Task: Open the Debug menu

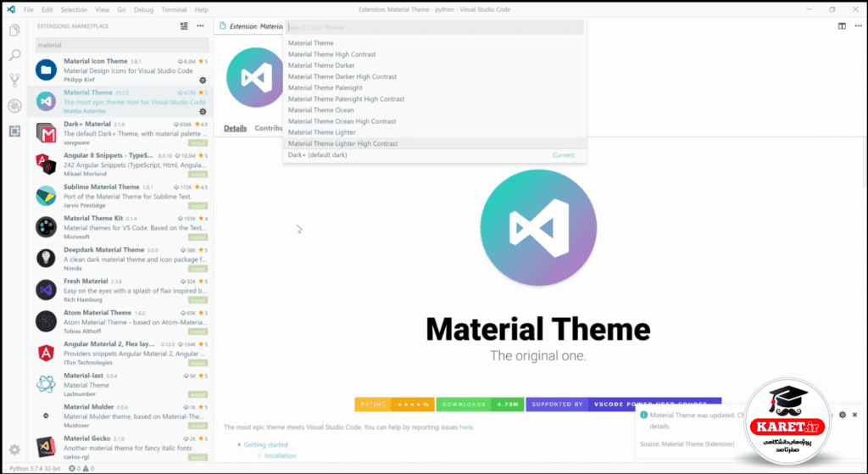Action: point(143,9)
